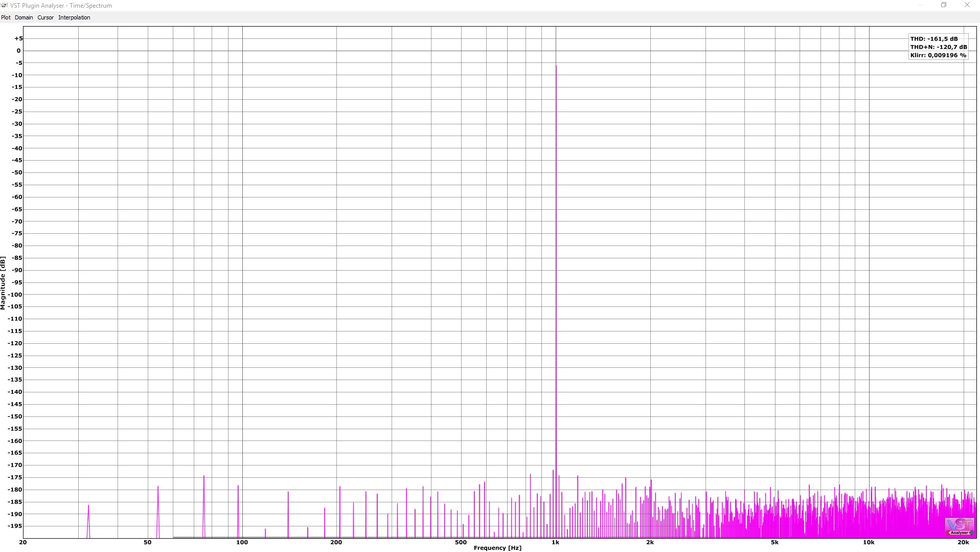Click the Magnitude [dB] axis label
This screenshot has height=552, width=980.
point(3,283)
